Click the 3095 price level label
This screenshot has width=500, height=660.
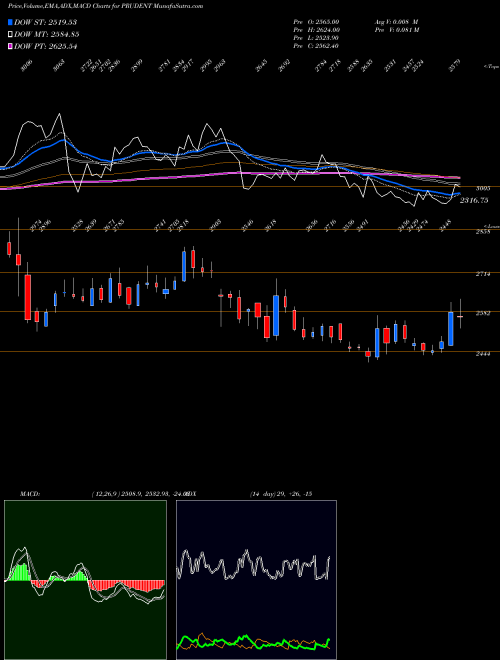point(482,189)
